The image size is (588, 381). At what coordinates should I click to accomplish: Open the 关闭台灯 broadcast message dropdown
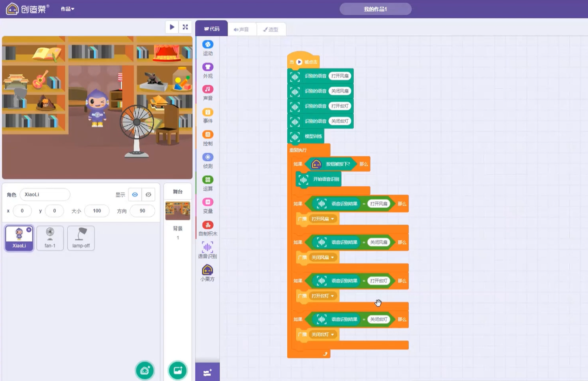pos(332,334)
